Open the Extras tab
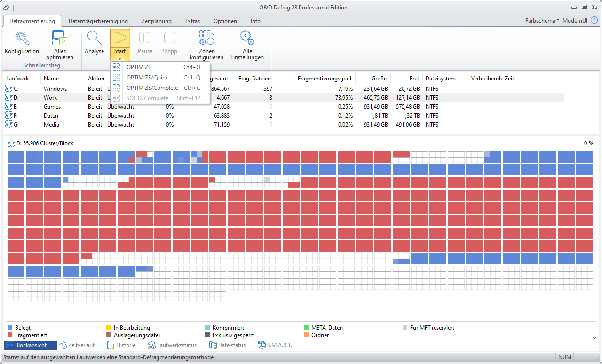The image size is (602, 364). 192,21
